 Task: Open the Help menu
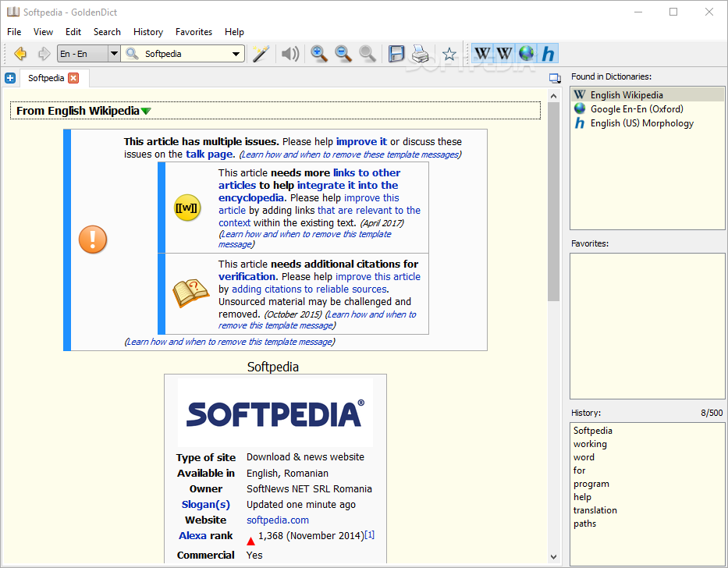234,31
